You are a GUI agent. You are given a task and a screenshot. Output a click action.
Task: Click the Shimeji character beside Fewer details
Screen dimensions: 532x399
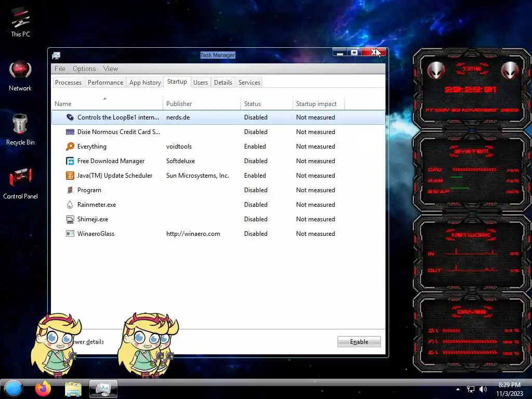(56, 344)
